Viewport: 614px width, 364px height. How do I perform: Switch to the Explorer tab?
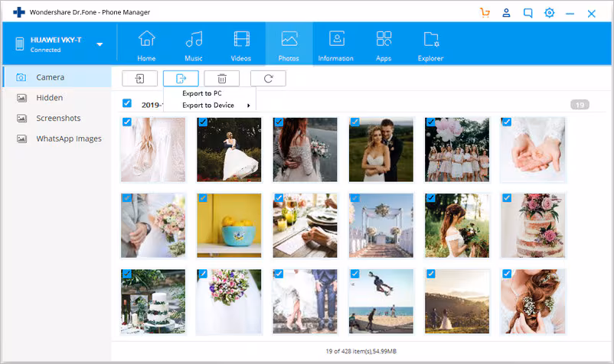pyautogui.click(x=431, y=46)
